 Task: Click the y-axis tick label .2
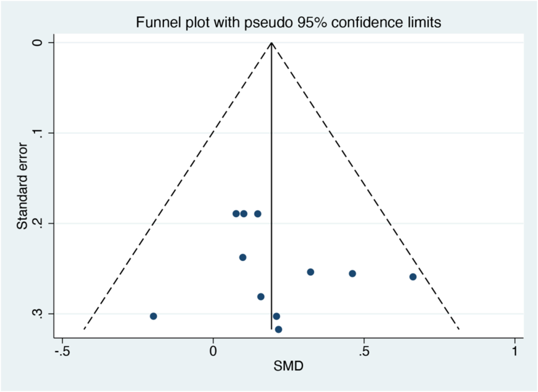(x=38, y=223)
